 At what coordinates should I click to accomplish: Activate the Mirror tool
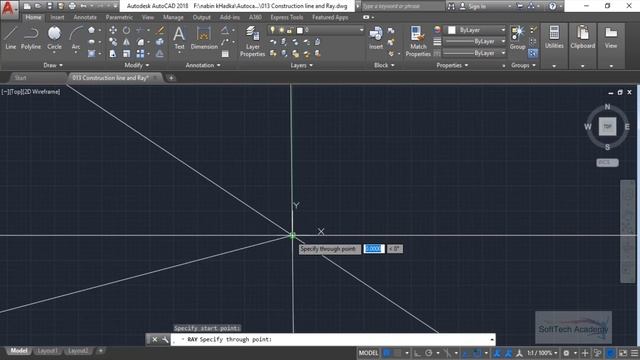pyautogui.click(x=127, y=42)
